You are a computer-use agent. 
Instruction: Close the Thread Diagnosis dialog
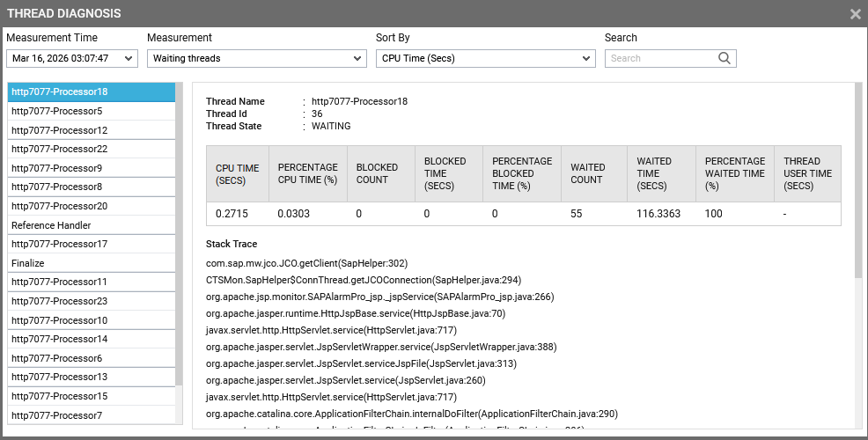(855, 14)
